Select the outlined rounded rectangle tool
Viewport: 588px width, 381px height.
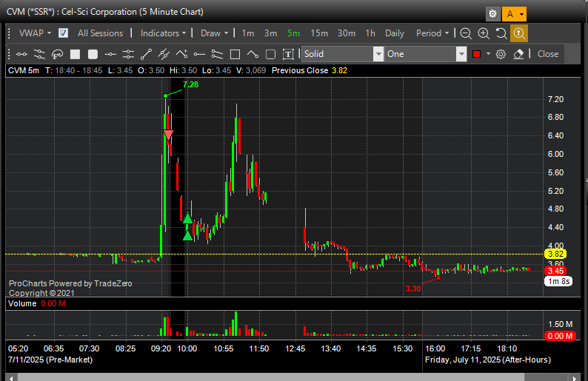(270, 54)
